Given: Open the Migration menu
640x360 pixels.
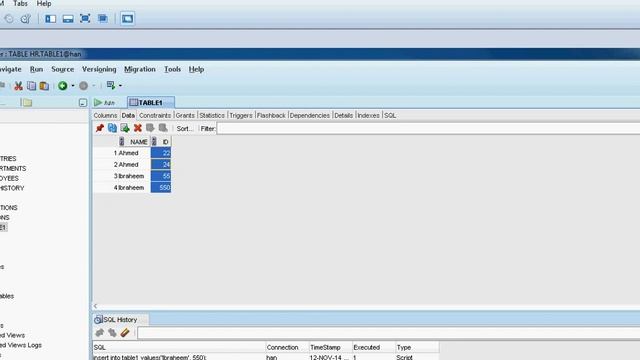Looking at the screenshot, I should click(140, 69).
